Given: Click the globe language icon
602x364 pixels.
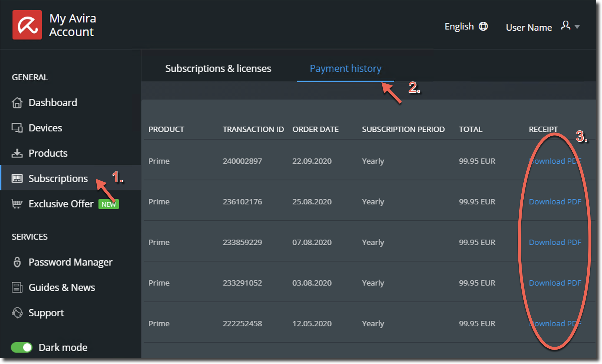Looking at the screenshot, I should tap(483, 27).
